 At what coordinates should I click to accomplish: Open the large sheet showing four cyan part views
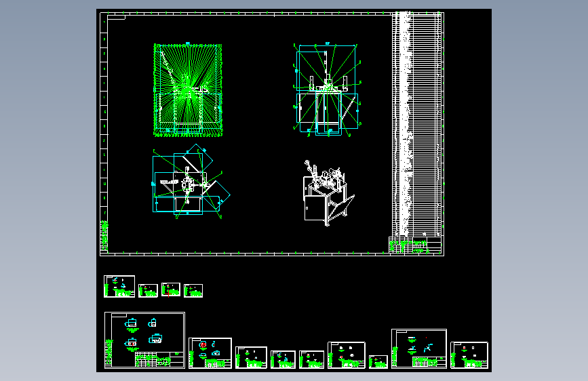coord(144,340)
